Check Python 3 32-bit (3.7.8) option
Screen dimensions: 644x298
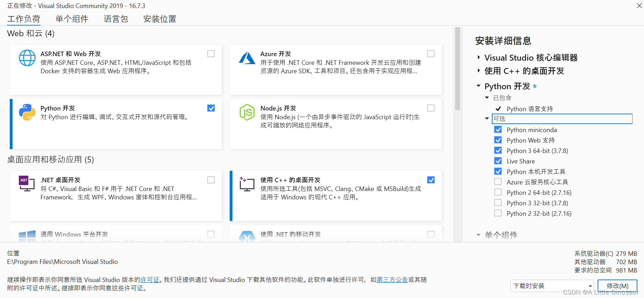(498, 203)
